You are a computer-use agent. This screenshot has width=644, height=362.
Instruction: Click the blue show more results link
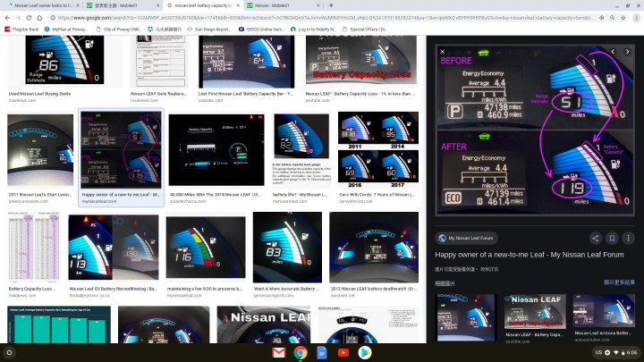619,282
